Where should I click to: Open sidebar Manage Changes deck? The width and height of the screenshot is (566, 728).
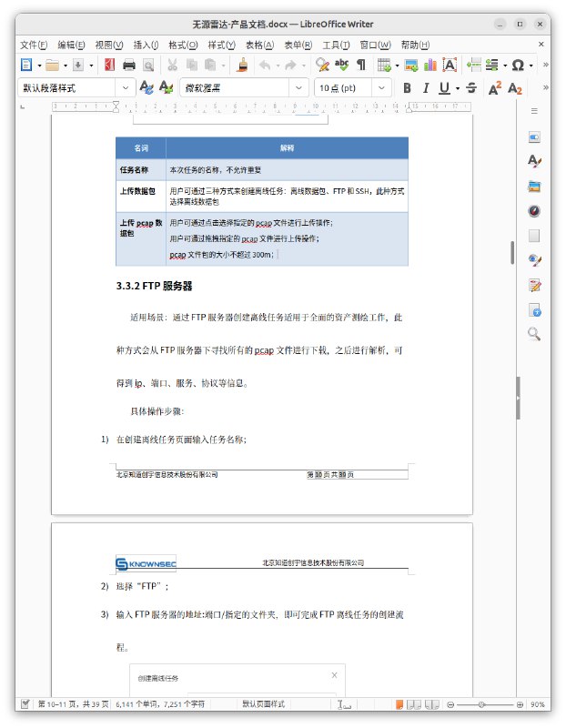click(534, 286)
